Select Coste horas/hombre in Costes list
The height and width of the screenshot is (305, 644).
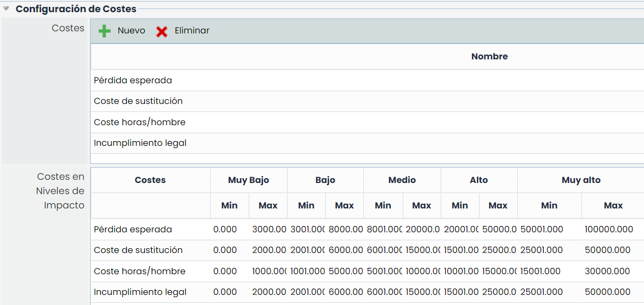click(140, 123)
